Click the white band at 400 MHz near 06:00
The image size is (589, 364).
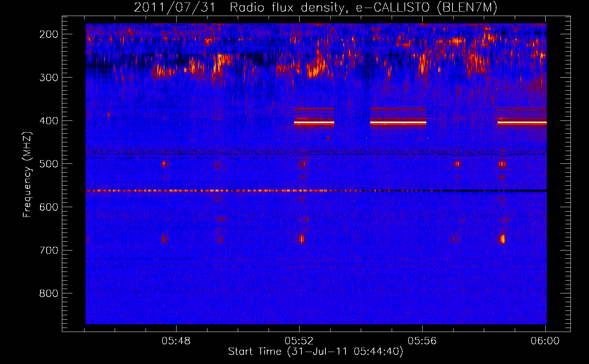(522, 123)
